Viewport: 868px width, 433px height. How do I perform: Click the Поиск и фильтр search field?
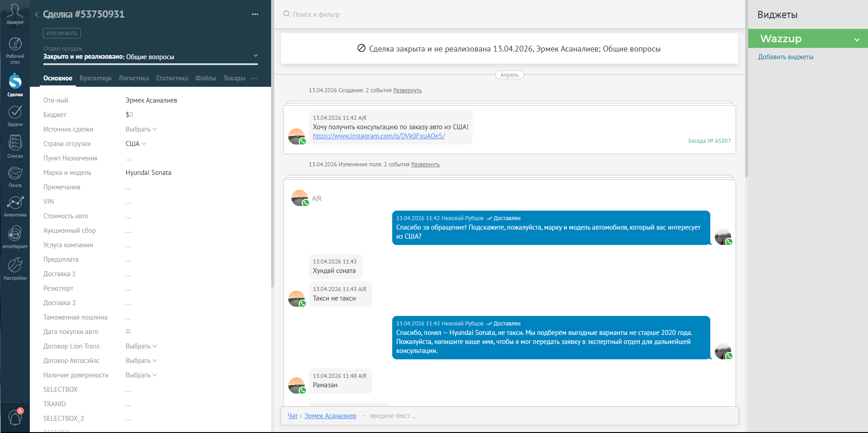(x=316, y=14)
